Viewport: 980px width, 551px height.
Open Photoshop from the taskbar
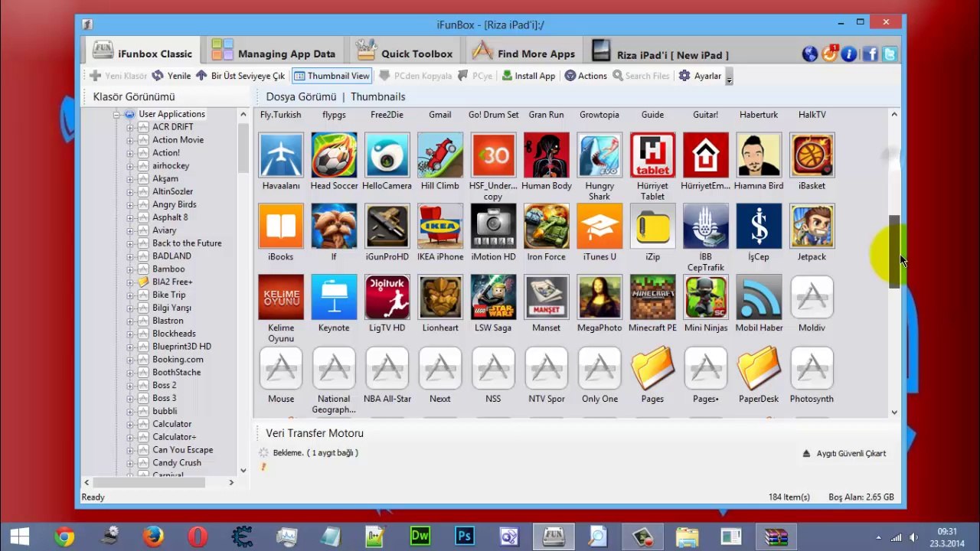tap(464, 536)
